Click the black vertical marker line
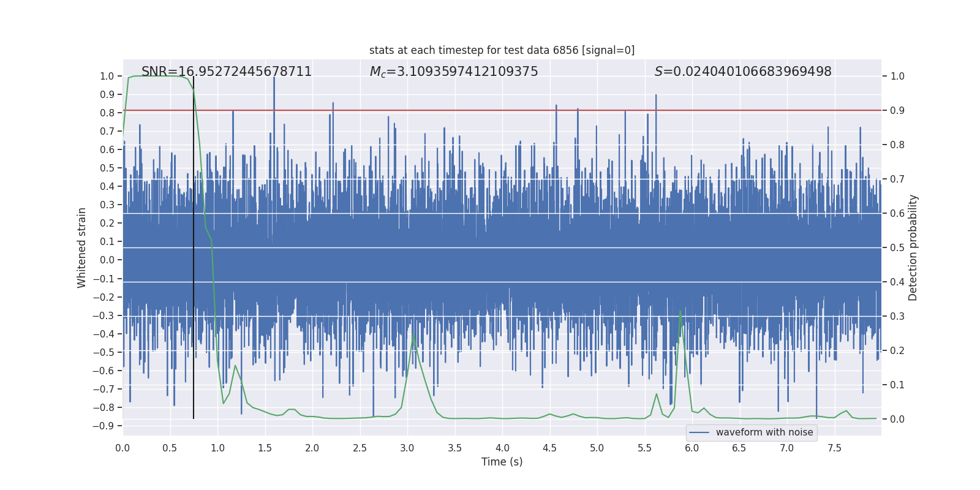This screenshot has width=980, height=490. 194,276
